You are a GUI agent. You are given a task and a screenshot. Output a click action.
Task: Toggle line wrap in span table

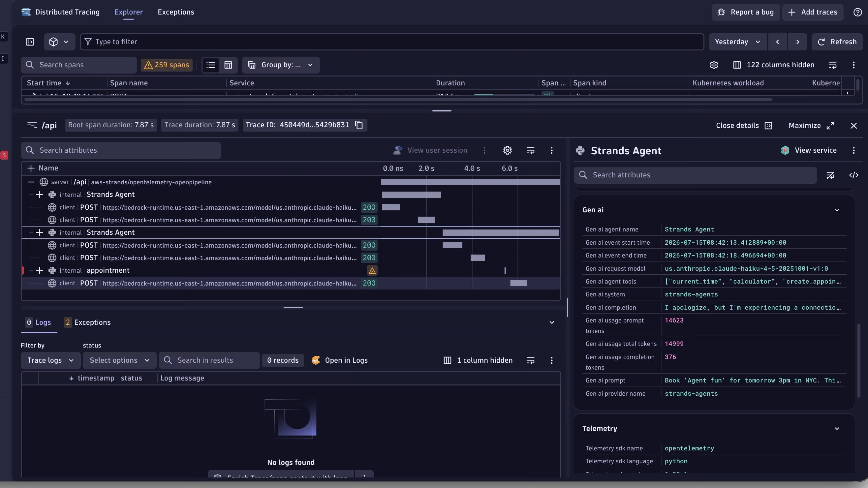833,65
